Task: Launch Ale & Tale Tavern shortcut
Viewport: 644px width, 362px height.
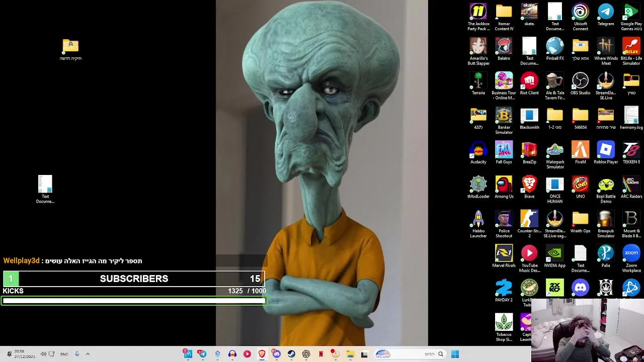Action: 555,86
